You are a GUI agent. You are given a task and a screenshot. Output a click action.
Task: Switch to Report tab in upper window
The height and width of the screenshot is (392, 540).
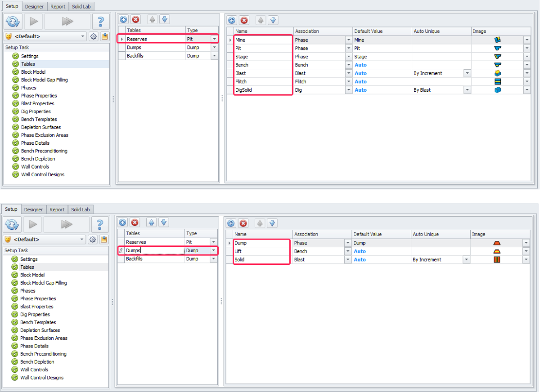(x=58, y=7)
